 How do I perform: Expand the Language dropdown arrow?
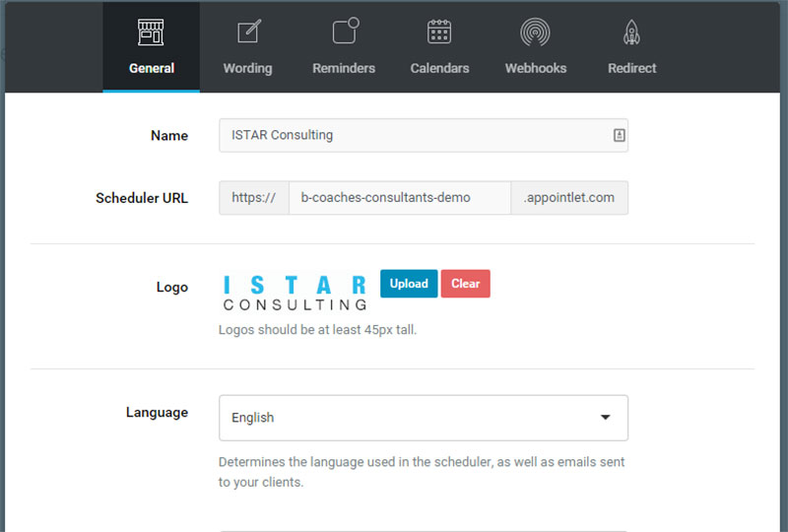(606, 418)
